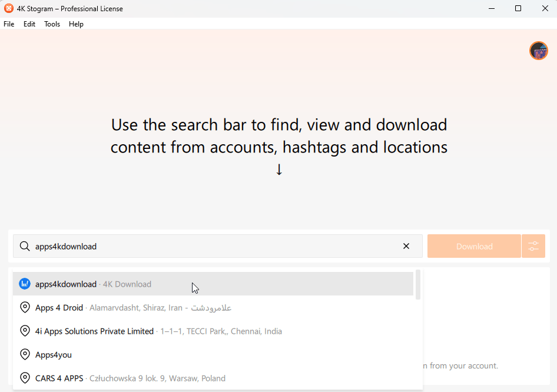Open the File menu
Screen dimensions: 557x392
[9, 24]
